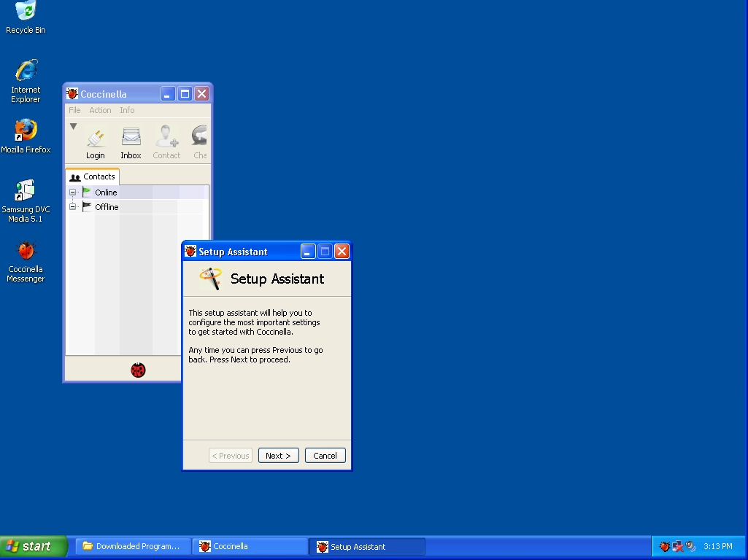Click the greyed-out Previous button
Viewport: 748px width, 560px height.
[231, 456]
